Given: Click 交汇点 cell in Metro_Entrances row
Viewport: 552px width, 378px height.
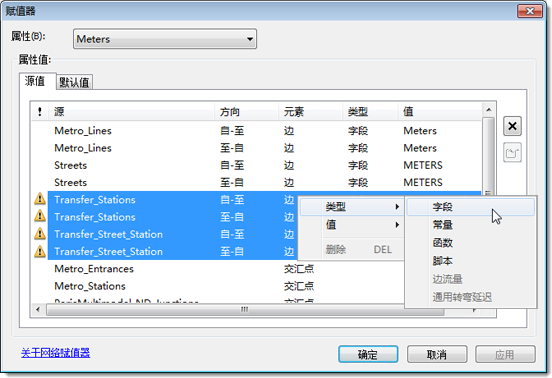Looking at the screenshot, I should (x=299, y=269).
